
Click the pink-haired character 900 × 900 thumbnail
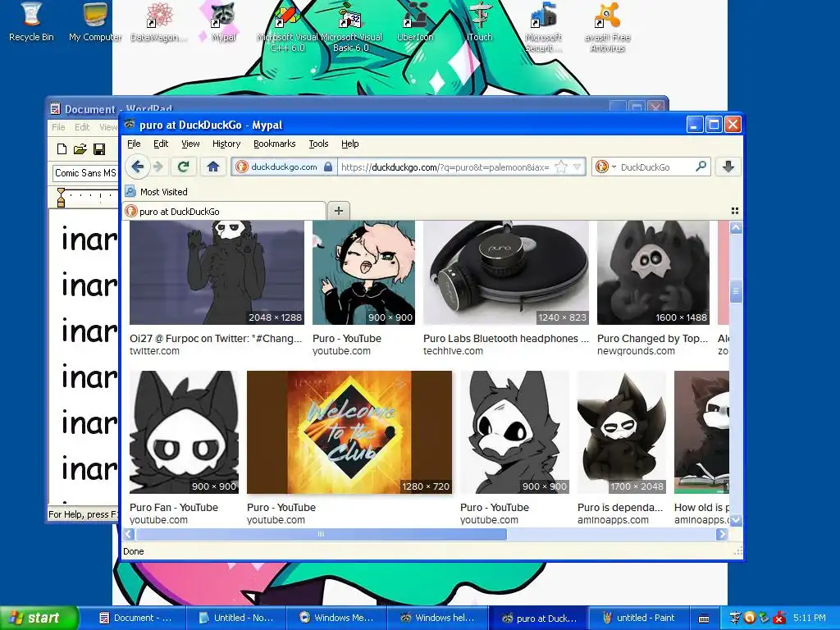point(363,272)
